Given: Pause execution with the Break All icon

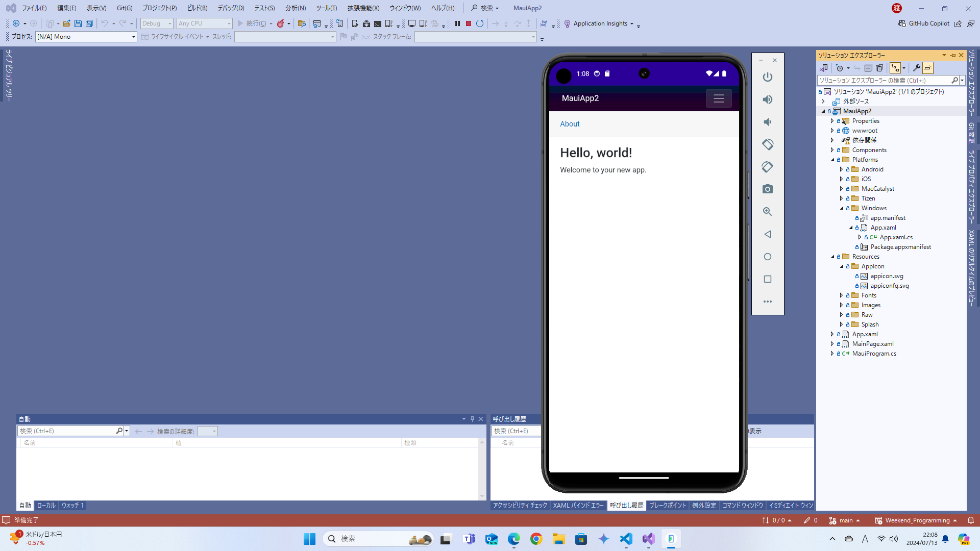Looking at the screenshot, I should [457, 23].
